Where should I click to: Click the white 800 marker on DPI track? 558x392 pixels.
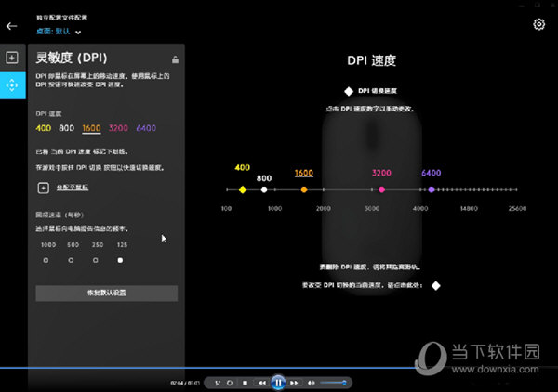coord(264,189)
